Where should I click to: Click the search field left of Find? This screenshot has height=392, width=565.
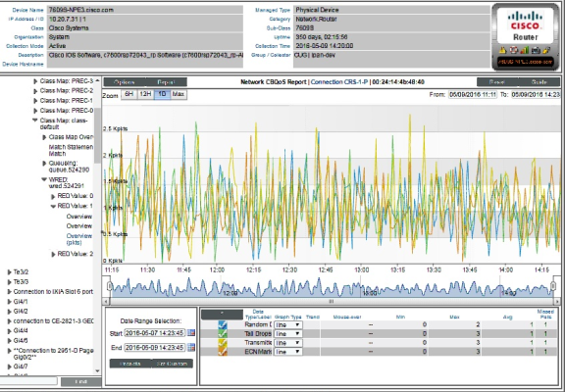tap(29, 381)
